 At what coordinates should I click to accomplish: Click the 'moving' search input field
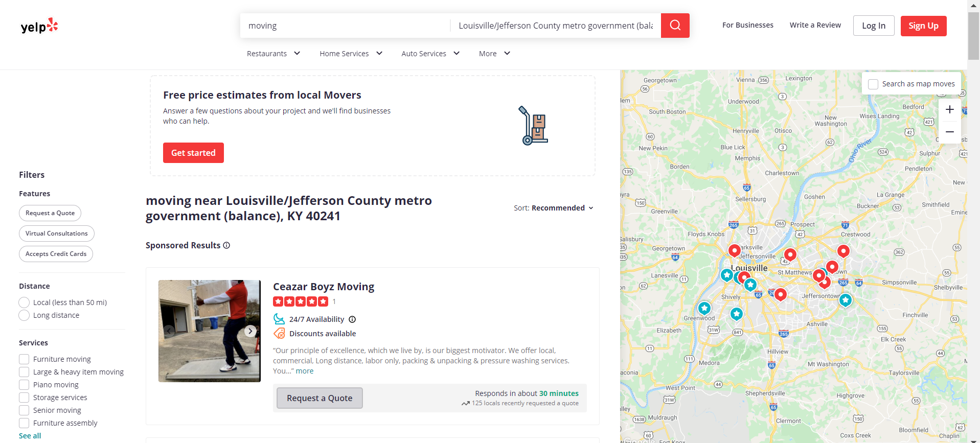pos(345,26)
